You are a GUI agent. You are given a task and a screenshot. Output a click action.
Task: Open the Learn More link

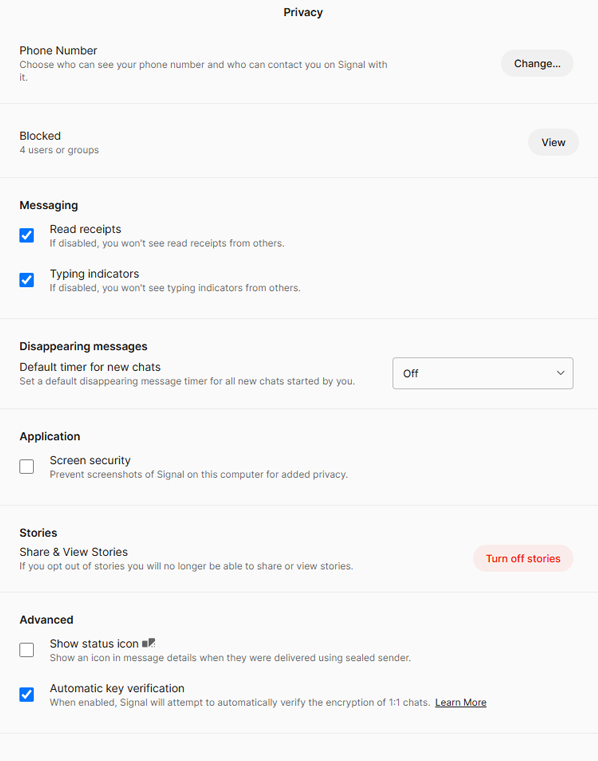pyautogui.click(x=461, y=702)
